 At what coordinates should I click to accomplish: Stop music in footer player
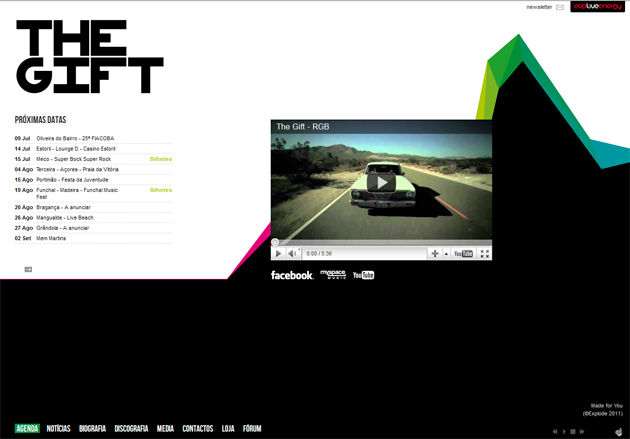pyautogui.click(x=573, y=432)
